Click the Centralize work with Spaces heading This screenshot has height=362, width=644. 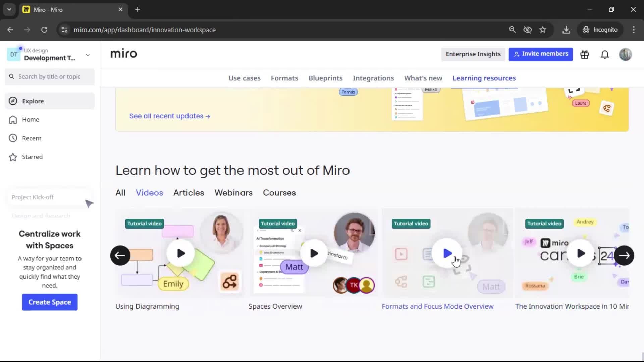[x=50, y=240]
